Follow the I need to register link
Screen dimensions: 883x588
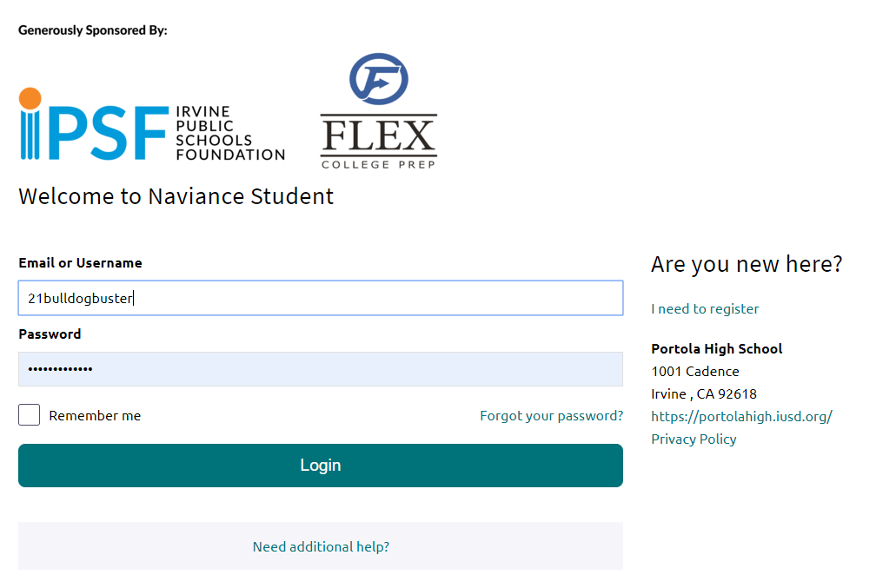[705, 309]
